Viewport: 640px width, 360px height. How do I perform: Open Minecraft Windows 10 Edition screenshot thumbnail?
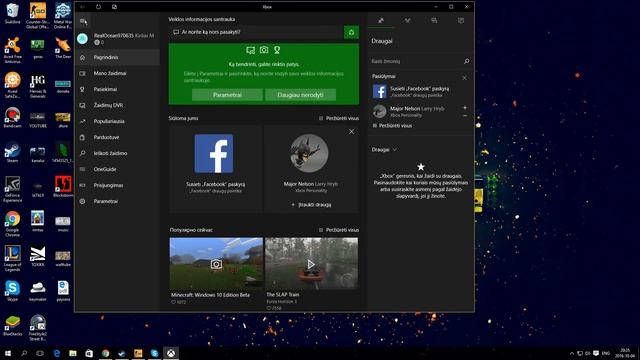(216, 264)
